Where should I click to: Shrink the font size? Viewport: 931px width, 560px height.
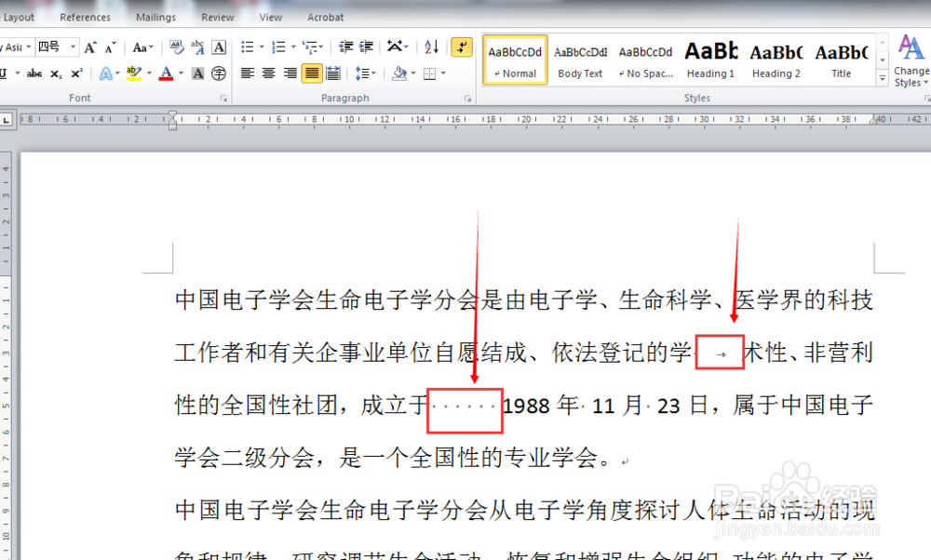(x=111, y=47)
